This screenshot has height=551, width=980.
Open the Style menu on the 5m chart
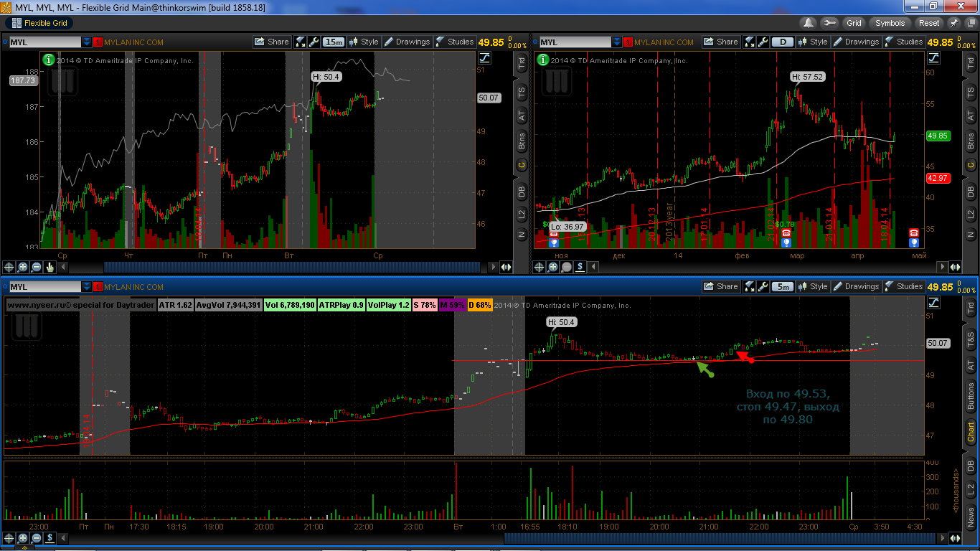813,286
